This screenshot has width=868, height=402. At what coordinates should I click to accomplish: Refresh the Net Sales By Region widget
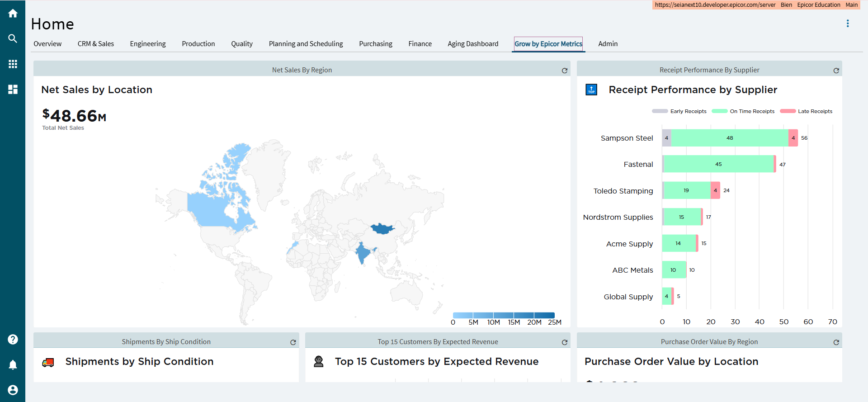coord(564,71)
